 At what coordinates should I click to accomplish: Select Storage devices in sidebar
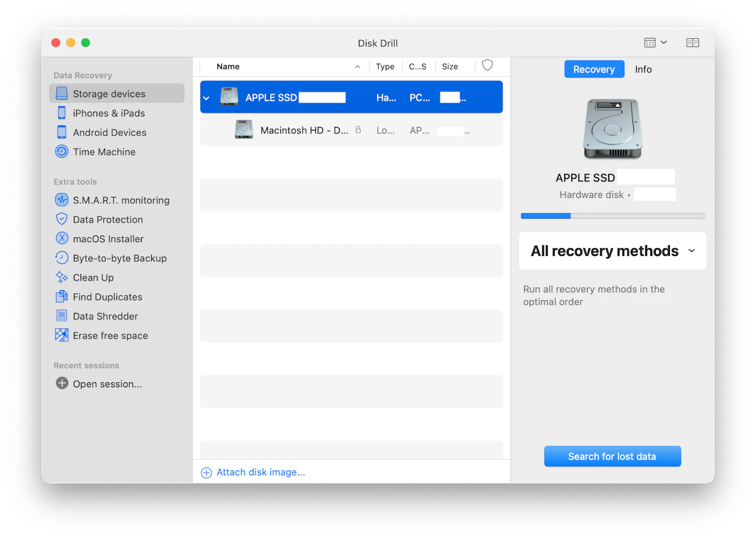pos(116,94)
